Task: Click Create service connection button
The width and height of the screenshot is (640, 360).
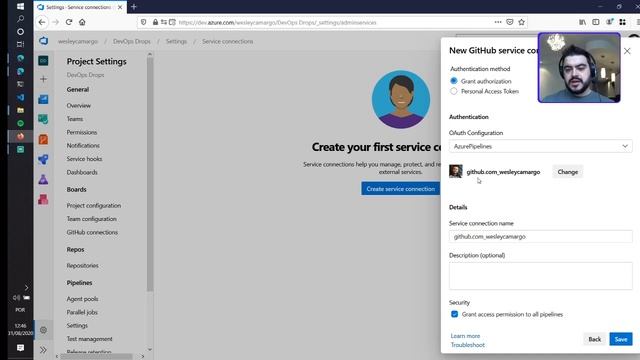Action: (400, 189)
